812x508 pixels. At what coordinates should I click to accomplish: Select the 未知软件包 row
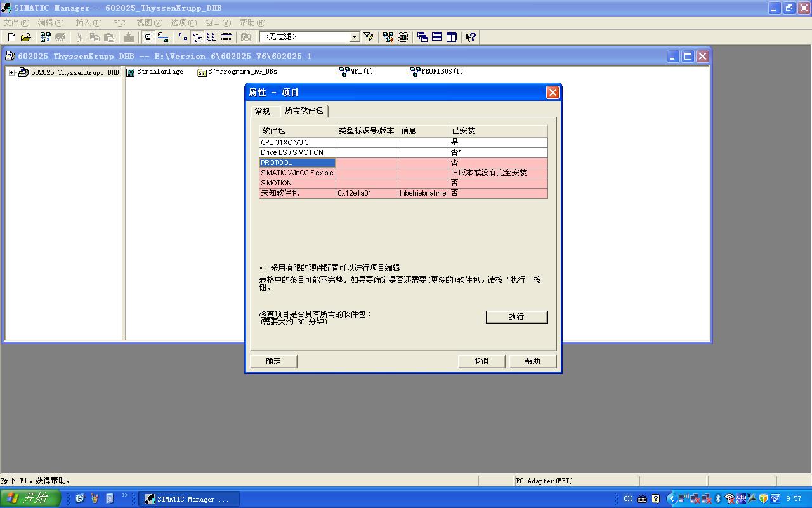(x=403, y=193)
